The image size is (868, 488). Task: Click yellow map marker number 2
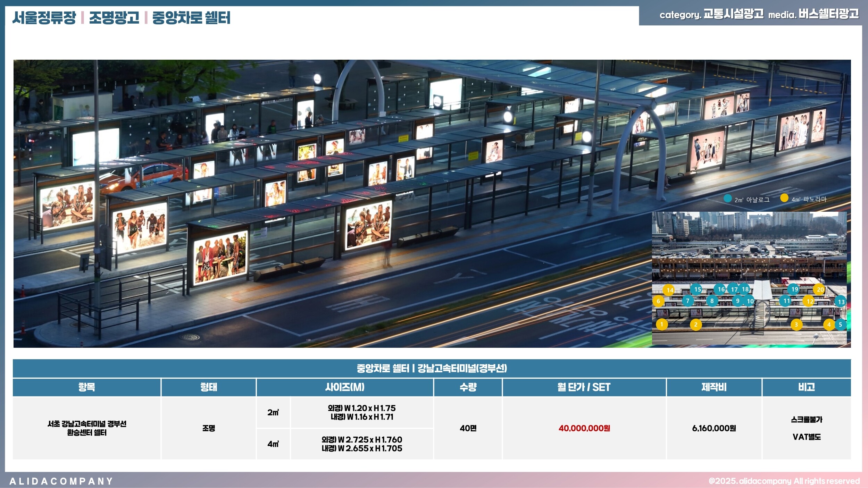click(695, 325)
